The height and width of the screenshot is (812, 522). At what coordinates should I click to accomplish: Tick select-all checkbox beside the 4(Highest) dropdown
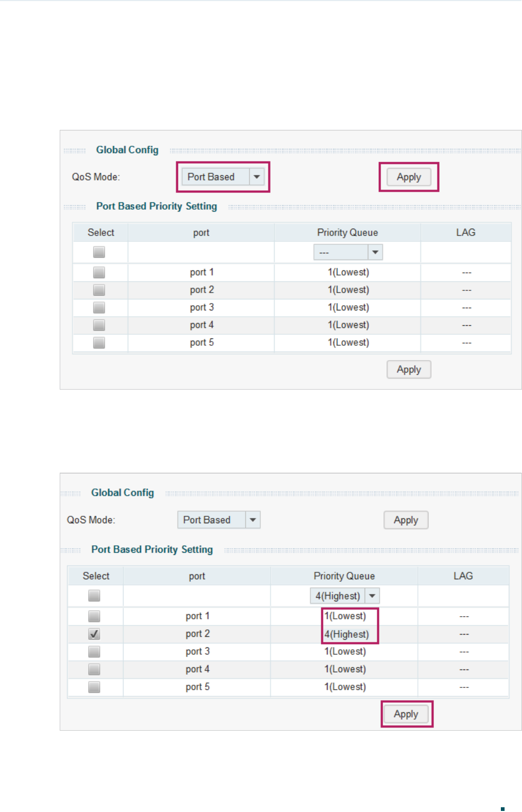pos(94,596)
